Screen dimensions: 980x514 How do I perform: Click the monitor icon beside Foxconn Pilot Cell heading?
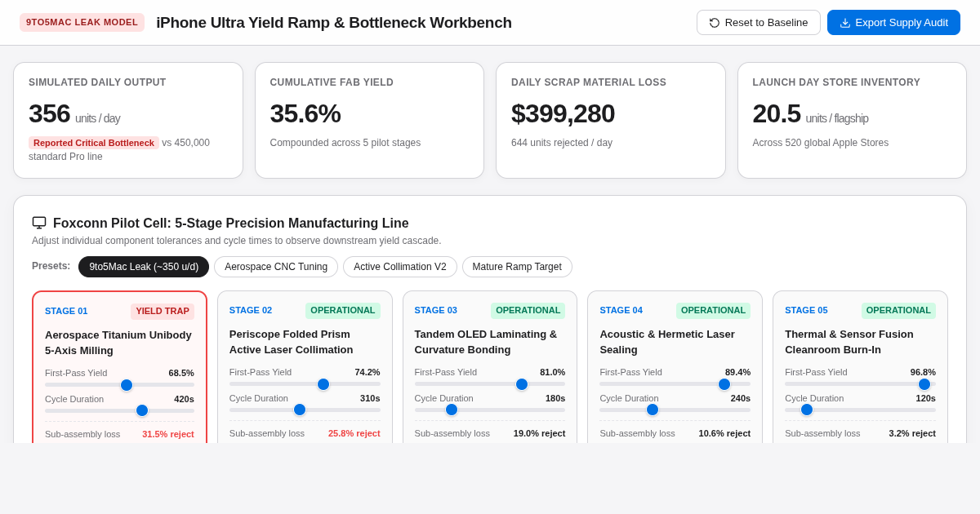(x=39, y=223)
